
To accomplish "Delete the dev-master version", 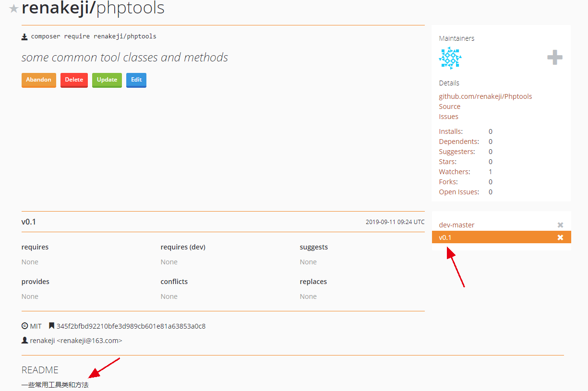I will click(x=560, y=225).
